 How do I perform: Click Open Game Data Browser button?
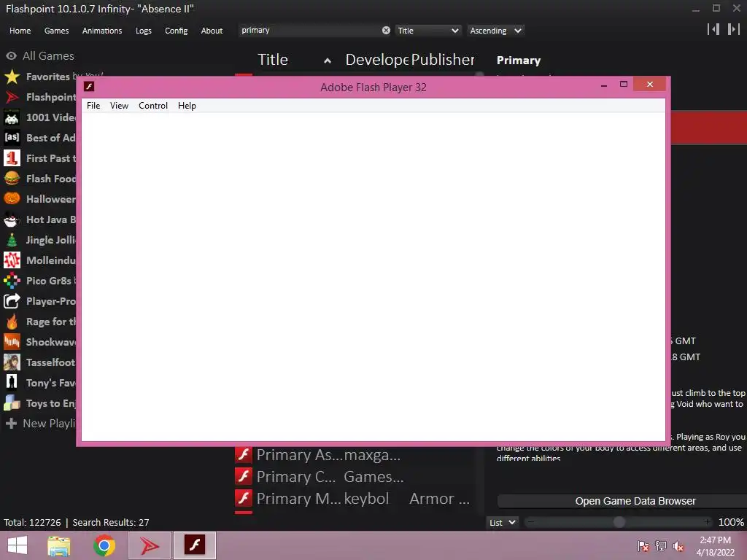pyautogui.click(x=622, y=501)
